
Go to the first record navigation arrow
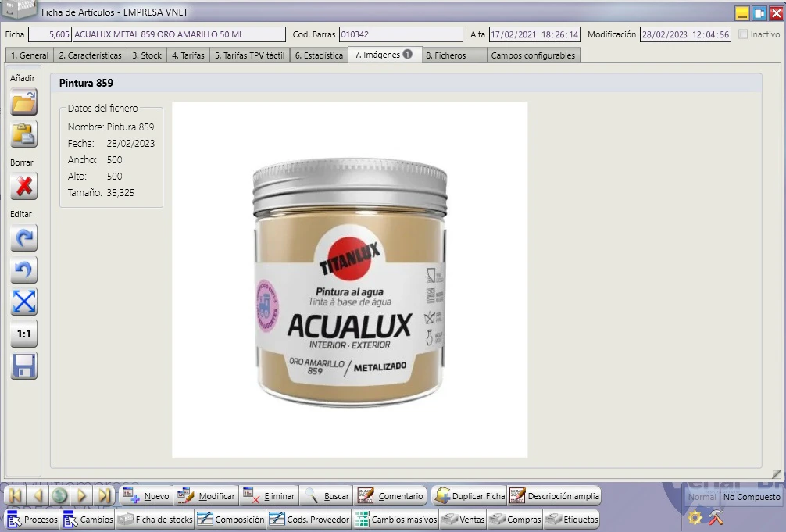coord(15,496)
